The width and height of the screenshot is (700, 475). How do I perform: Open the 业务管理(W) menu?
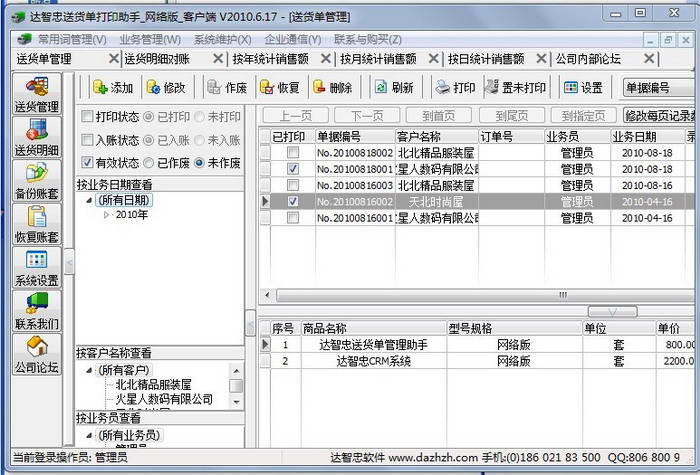coord(150,40)
